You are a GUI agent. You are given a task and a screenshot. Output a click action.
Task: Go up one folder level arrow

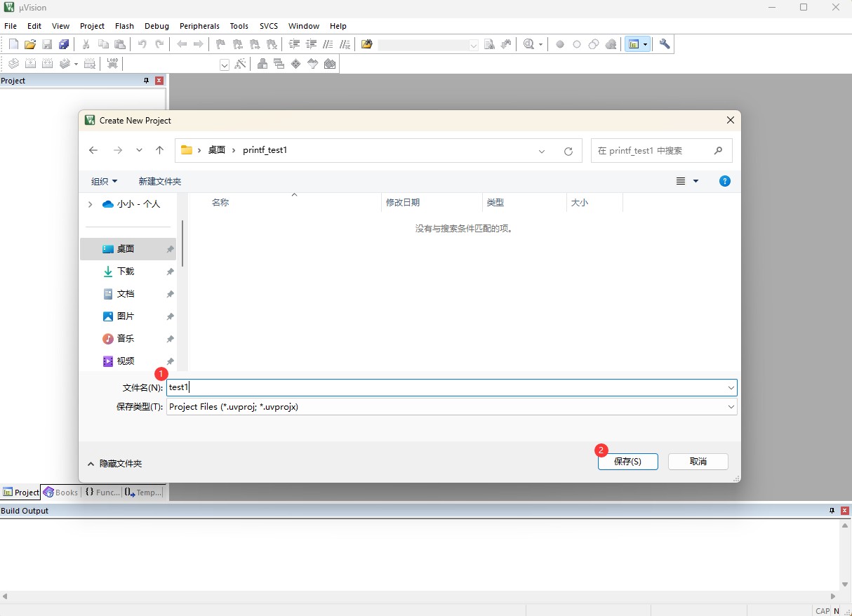click(160, 150)
